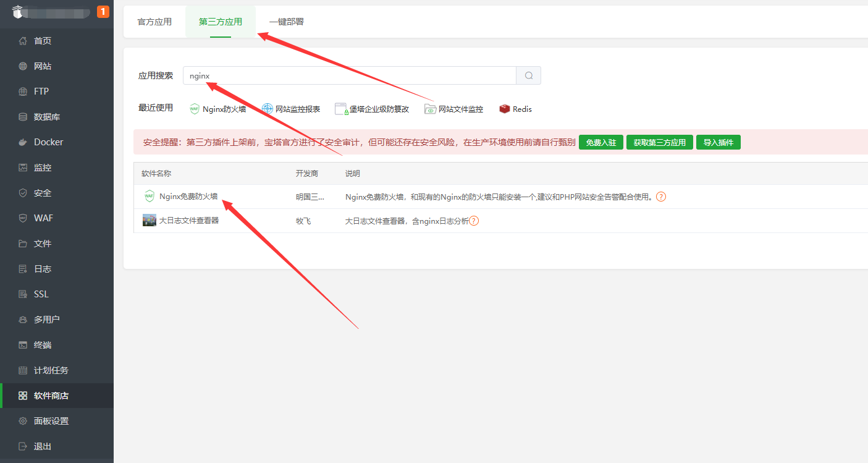Click the 监控 monitor icon
The image size is (868, 463).
23,168
